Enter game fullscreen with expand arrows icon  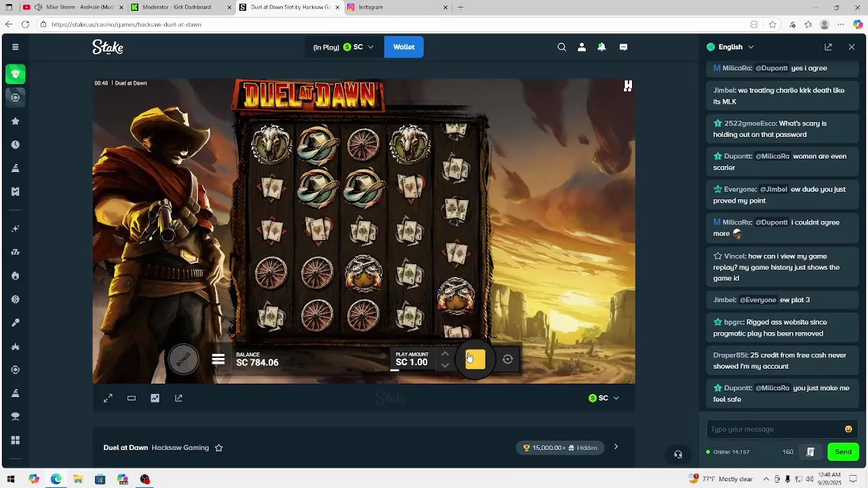pyautogui.click(x=108, y=398)
